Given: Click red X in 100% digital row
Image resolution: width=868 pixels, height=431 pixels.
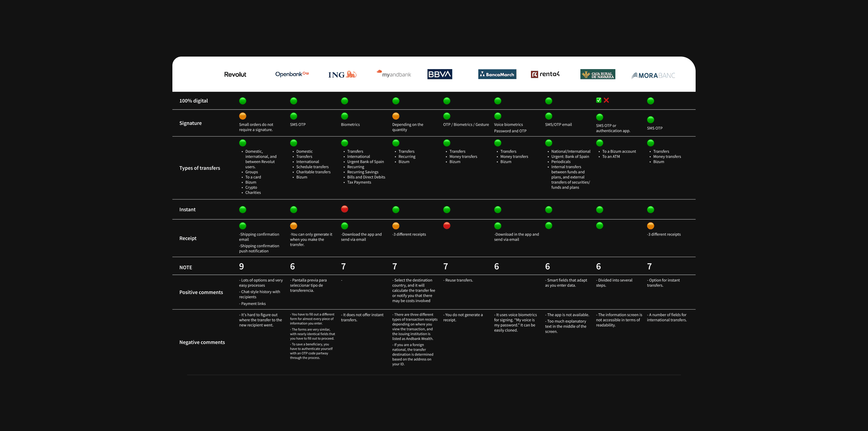Looking at the screenshot, I should click(606, 100).
